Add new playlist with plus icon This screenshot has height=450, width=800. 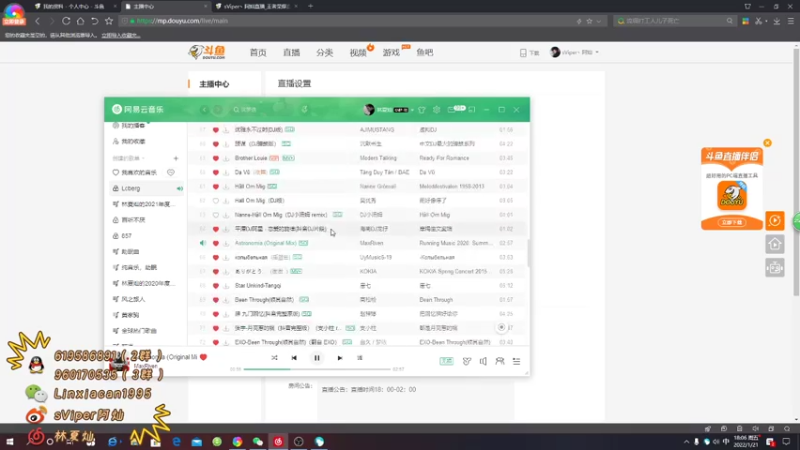[176, 159]
